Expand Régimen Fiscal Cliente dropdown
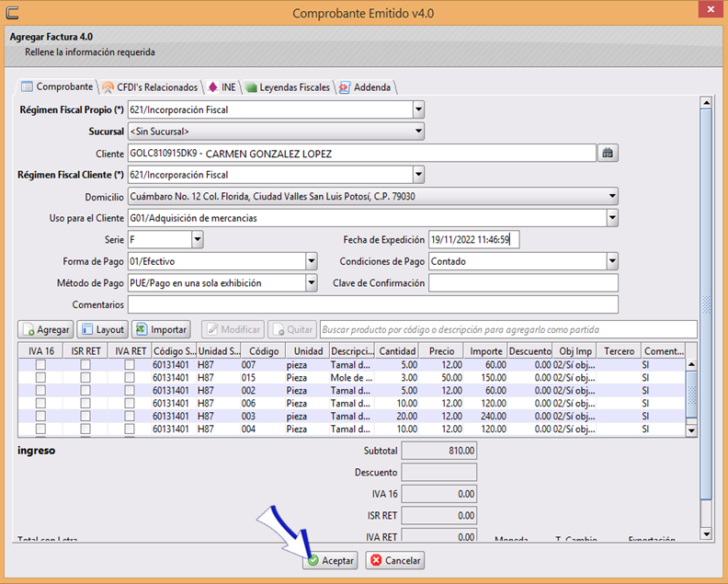Screen dimensions: 728x584 [x=418, y=175]
